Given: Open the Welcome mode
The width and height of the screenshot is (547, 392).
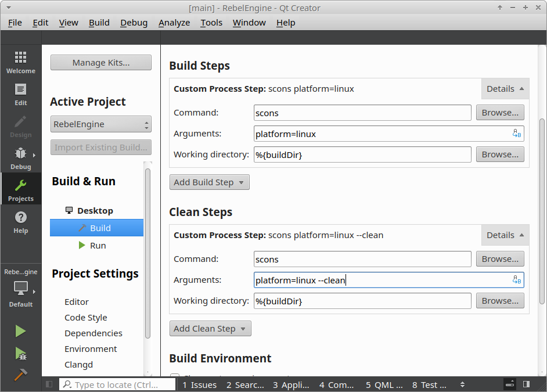Looking at the screenshot, I should click(20, 63).
